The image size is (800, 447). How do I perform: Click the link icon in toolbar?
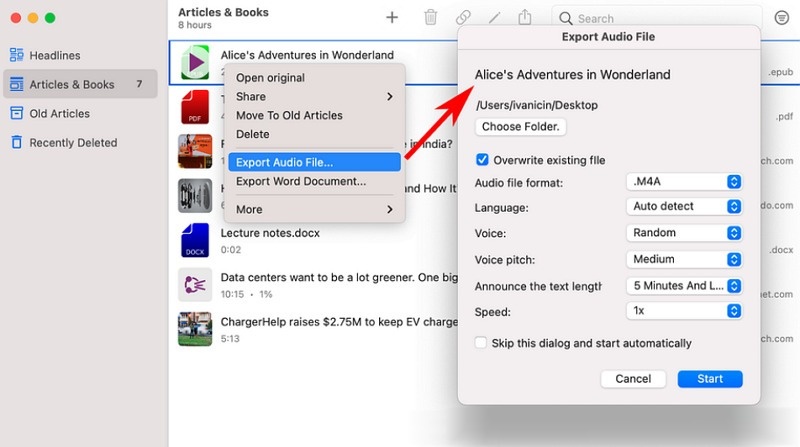(x=463, y=17)
